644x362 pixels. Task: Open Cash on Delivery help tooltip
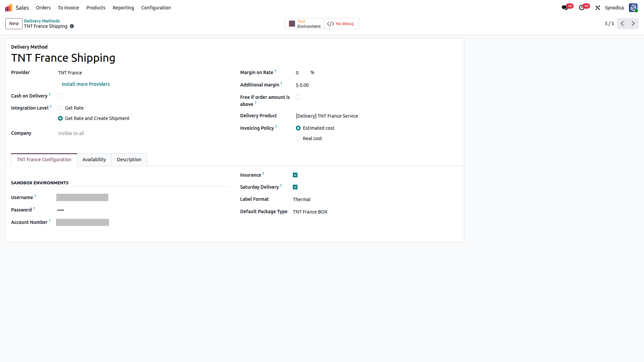50,94
